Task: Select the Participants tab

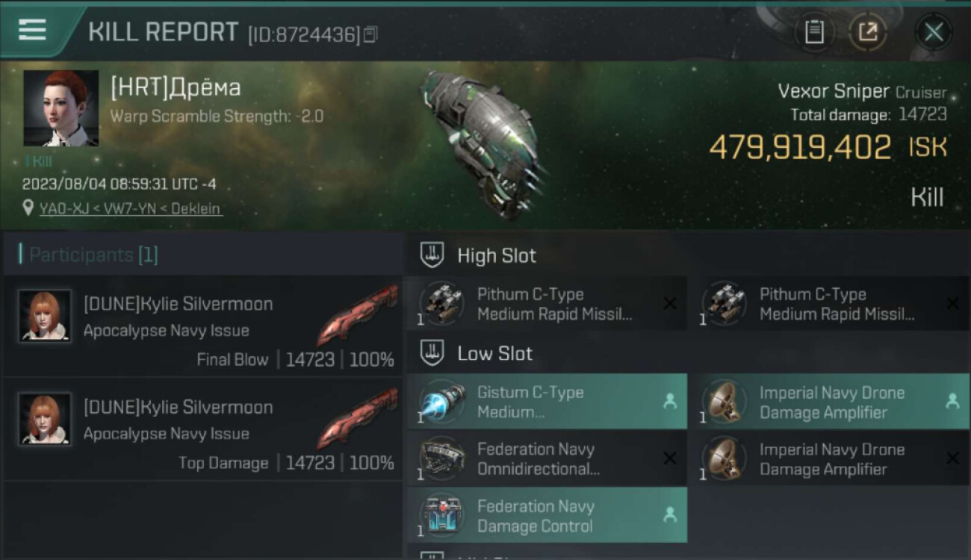Action: coord(93,255)
